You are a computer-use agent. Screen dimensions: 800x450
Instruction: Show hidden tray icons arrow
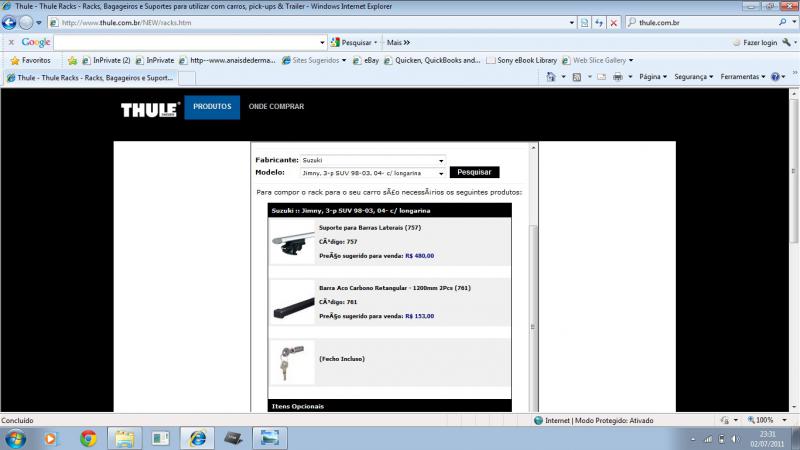[693, 439]
